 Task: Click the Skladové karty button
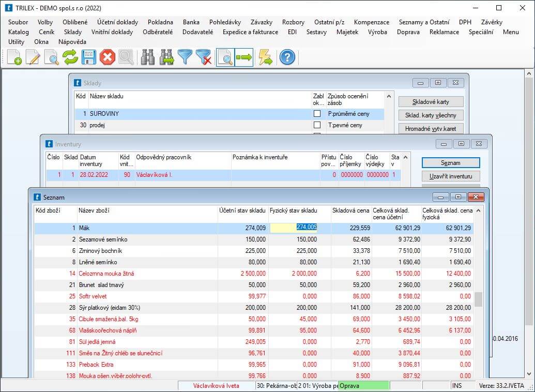pyautogui.click(x=431, y=101)
